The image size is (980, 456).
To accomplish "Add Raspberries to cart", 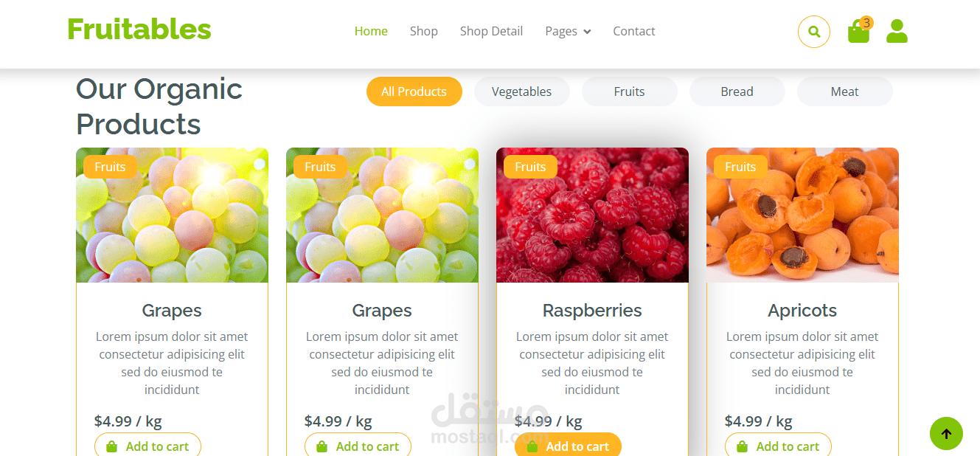I will (568, 445).
